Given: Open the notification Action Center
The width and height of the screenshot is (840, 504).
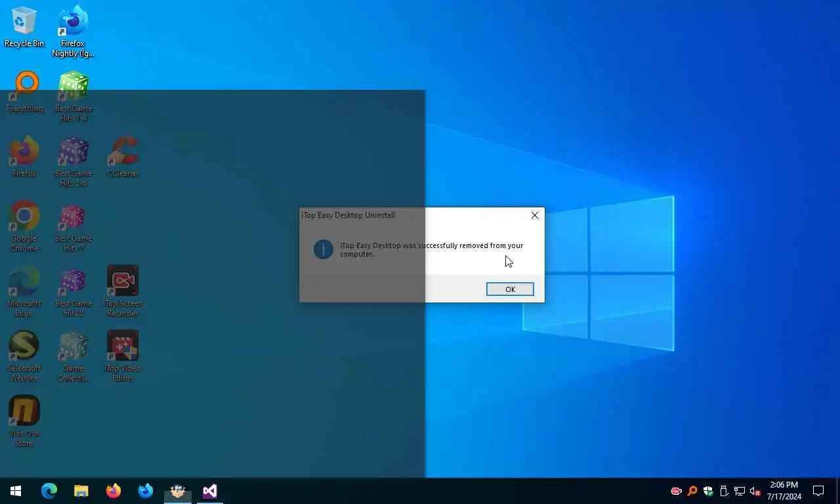Looking at the screenshot, I should point(818,491).
